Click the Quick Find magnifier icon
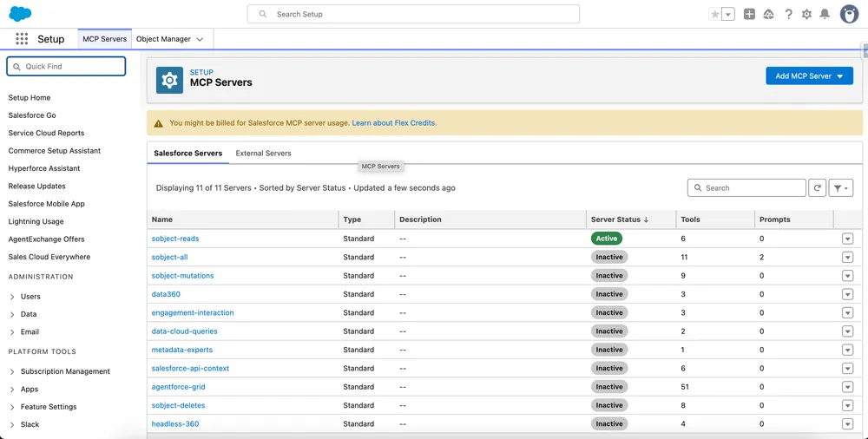Screen dimensions: 868x439 tap(16, 67)
